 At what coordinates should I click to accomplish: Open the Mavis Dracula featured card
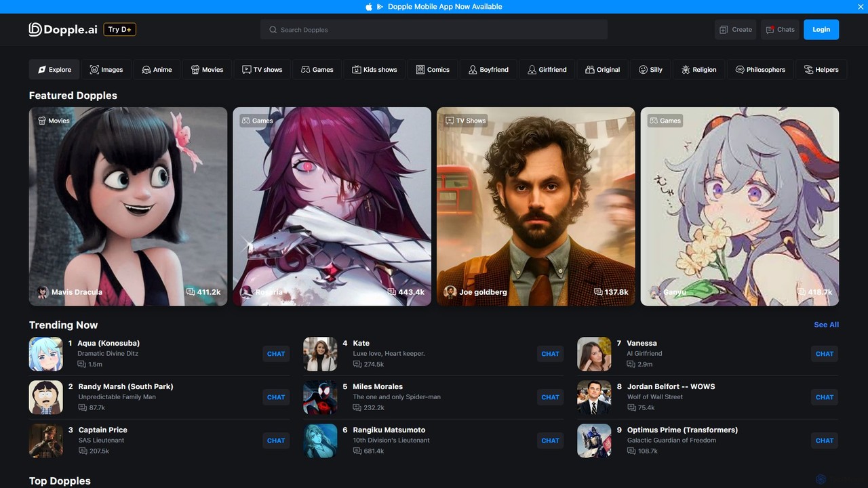pos(128,206)
